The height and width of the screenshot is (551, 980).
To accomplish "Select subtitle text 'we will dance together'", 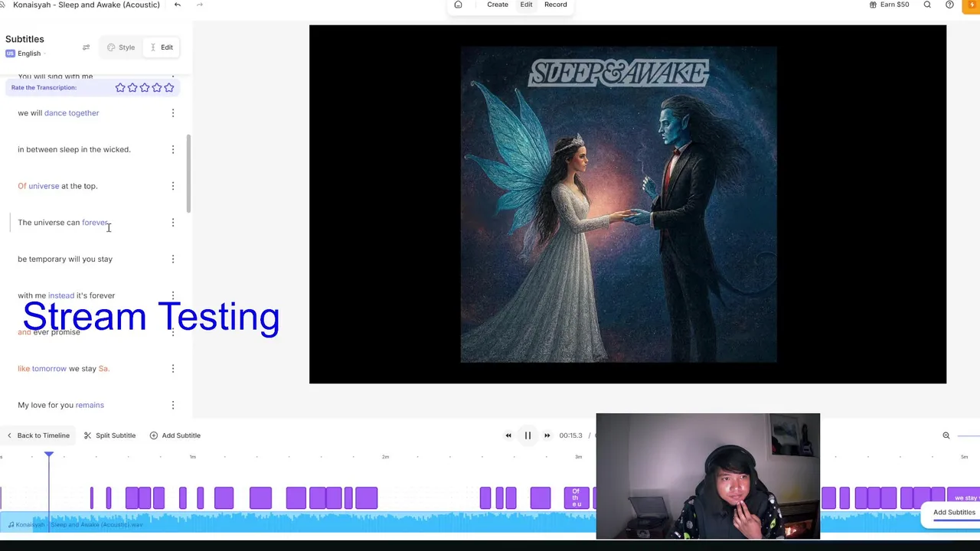I will 58,113.
